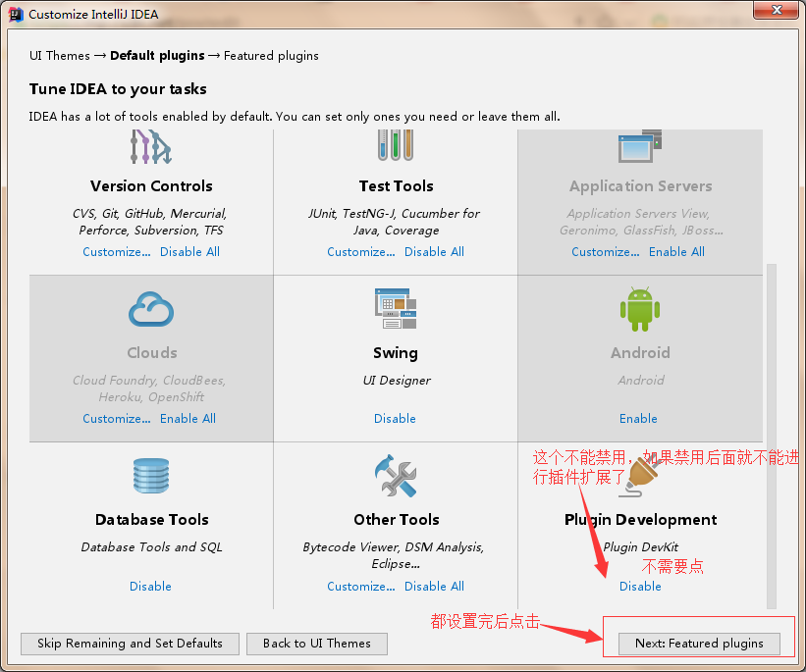
Task: Click the Clouds heading
Action: pyautogui.click(x=151, y=353)
